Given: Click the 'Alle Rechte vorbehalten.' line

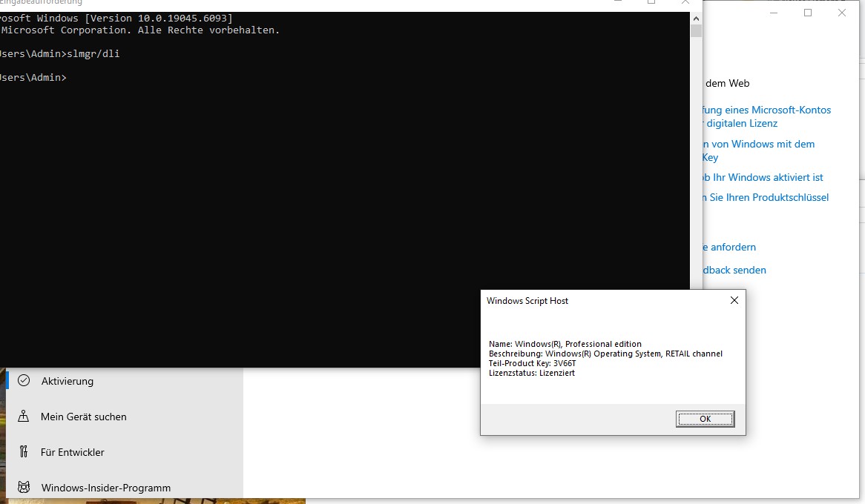Looking at the screenshot, I should [x=140, y=30].
